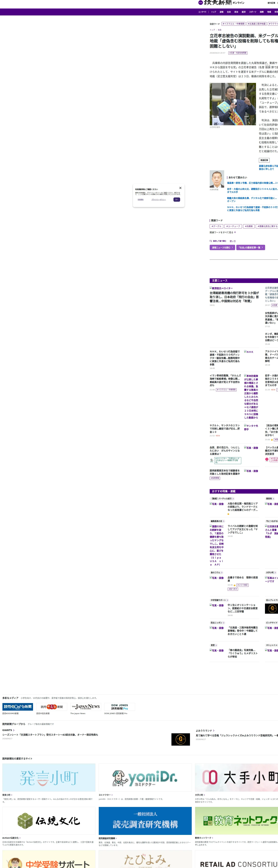Click the #ユーチューブ related keyword tag

[233, 226]
